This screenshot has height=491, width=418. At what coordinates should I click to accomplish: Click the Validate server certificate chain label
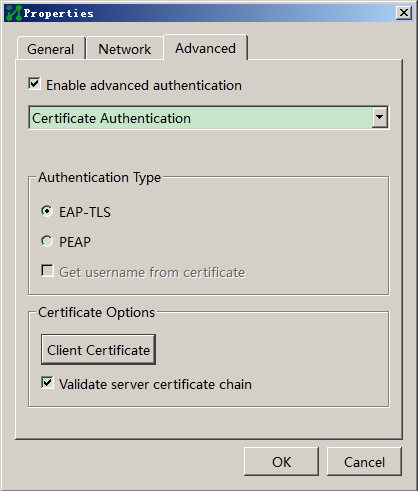[x=155, y=384]
